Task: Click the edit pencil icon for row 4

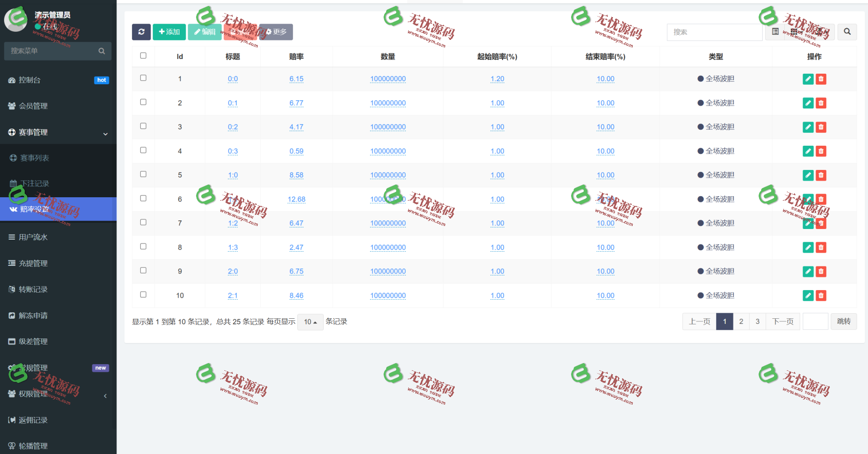Action: click(x=808, y=151)
